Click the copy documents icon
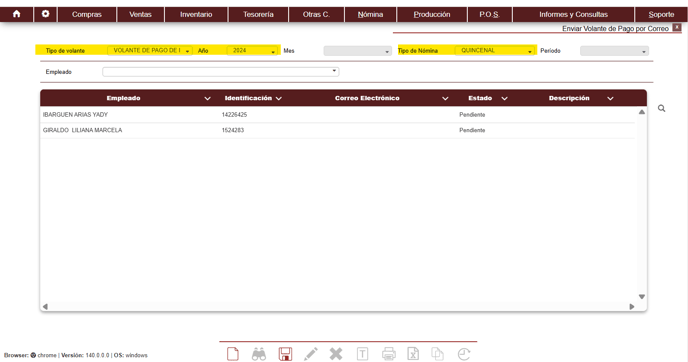The image size is (688, 362). click(x=437, y=354)
